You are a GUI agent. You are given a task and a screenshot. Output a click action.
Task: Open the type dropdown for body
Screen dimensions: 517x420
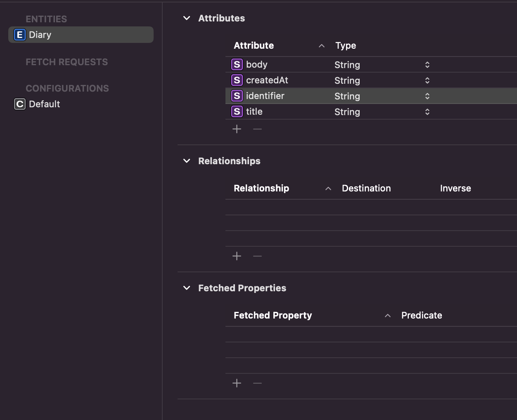pos(427,65)
